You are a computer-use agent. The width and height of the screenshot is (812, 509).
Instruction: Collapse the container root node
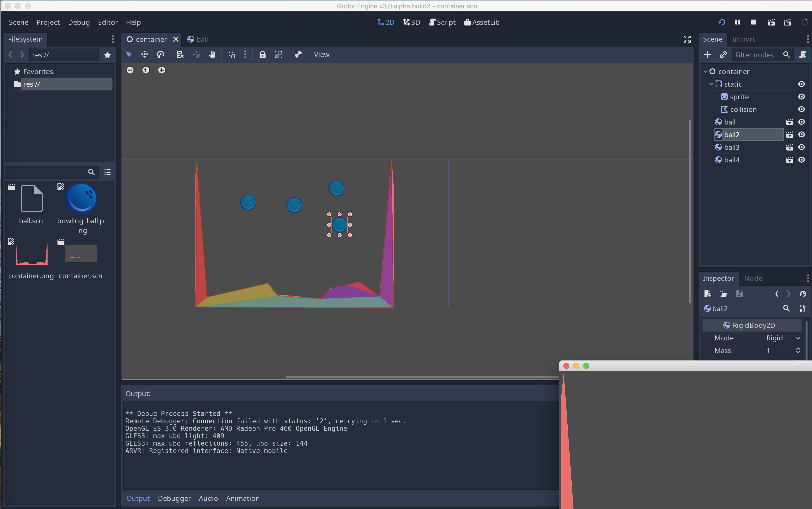coord(705,72)
